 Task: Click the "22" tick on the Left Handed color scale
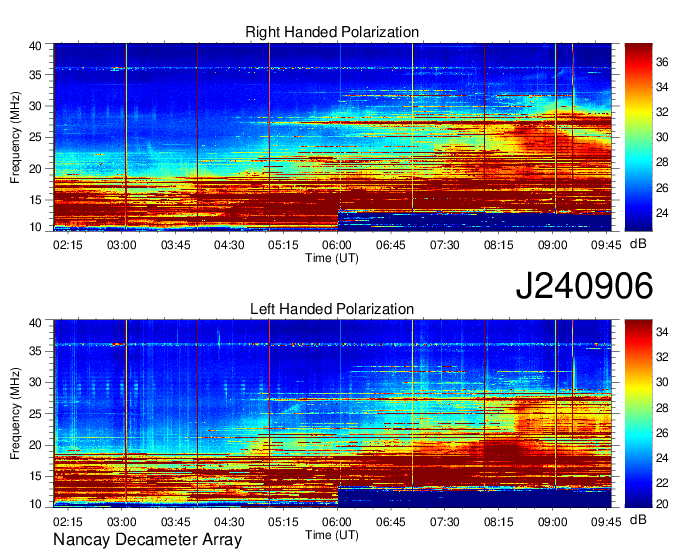click(x=662, y=483)
